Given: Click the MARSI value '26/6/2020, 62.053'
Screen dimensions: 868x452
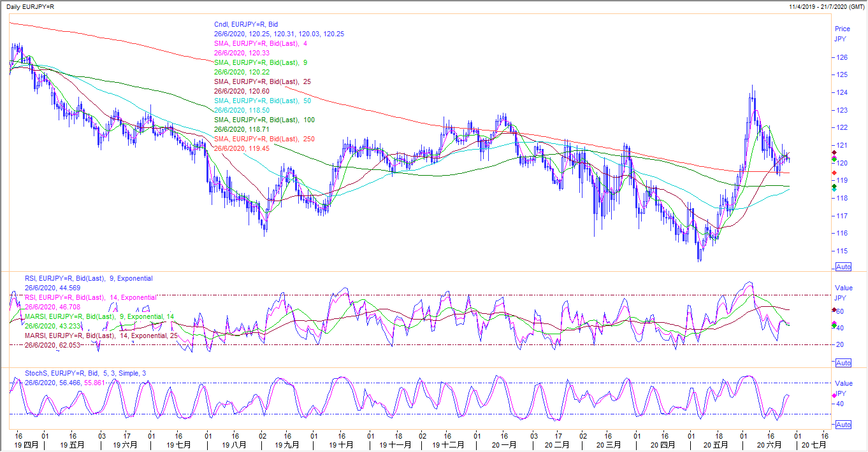Looking at the screenshot, I should (x=52, y=345).
